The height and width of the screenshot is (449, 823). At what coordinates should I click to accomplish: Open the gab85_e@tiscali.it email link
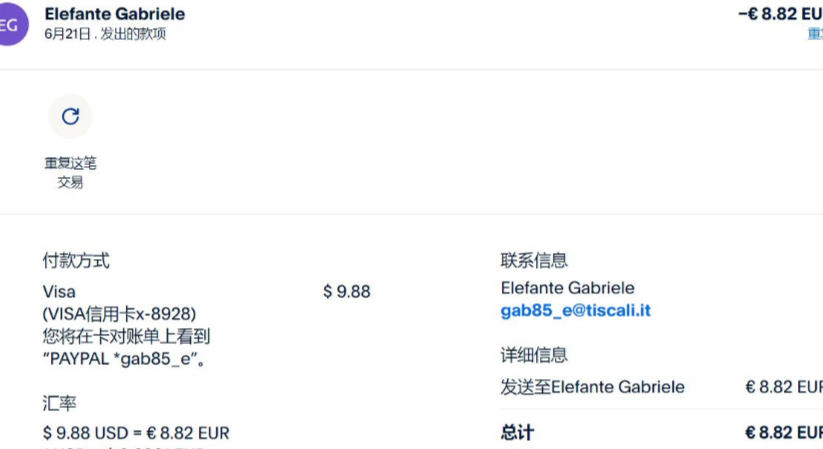point(575,310)
